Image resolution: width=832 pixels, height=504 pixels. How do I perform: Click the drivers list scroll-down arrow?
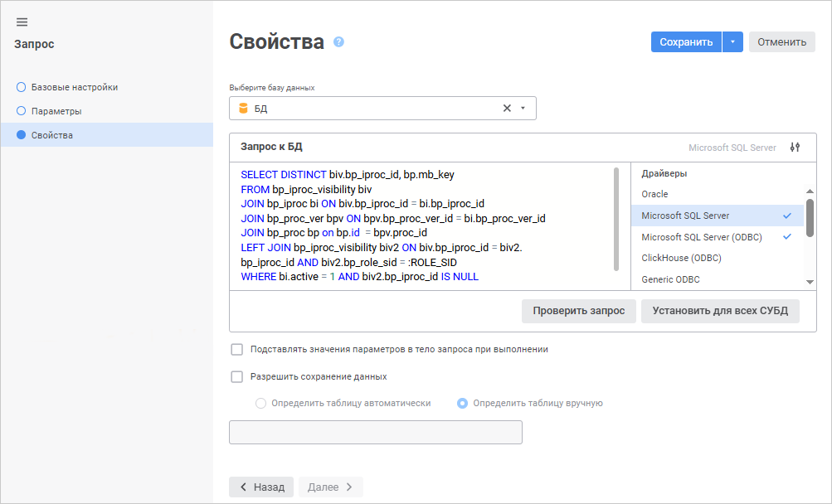tap(810, 282)
